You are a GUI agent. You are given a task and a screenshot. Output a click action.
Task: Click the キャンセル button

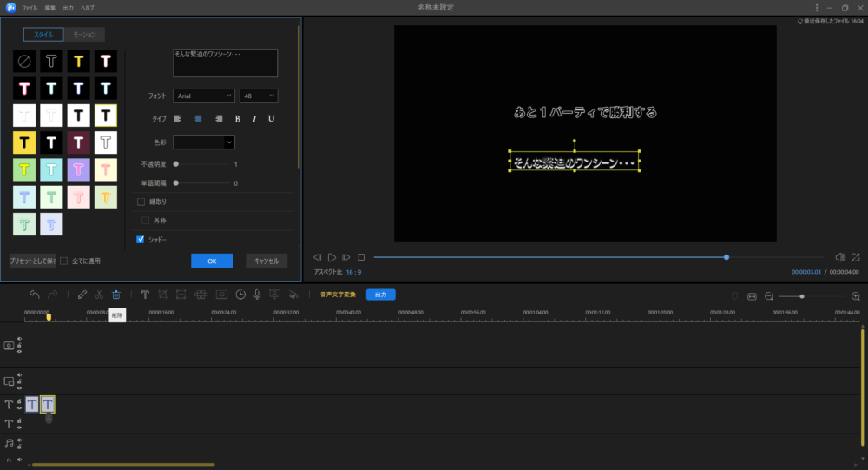click(266, 261)
